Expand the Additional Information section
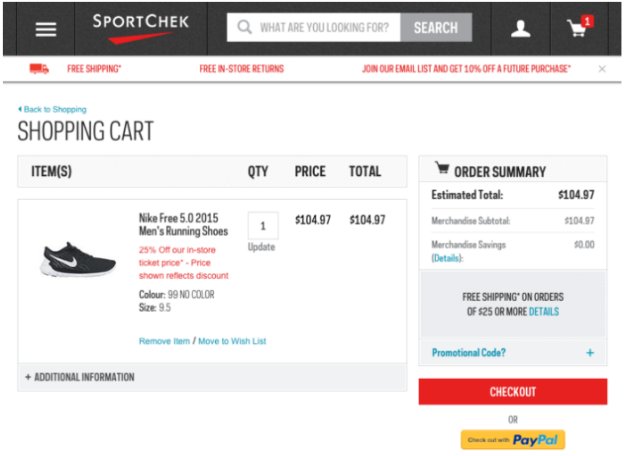 tap(80, 377)
